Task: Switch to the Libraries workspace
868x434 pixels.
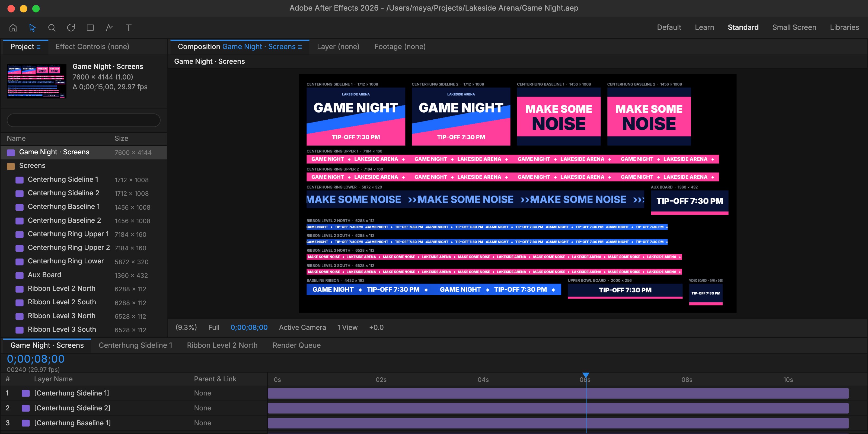Action: point(844,27)
